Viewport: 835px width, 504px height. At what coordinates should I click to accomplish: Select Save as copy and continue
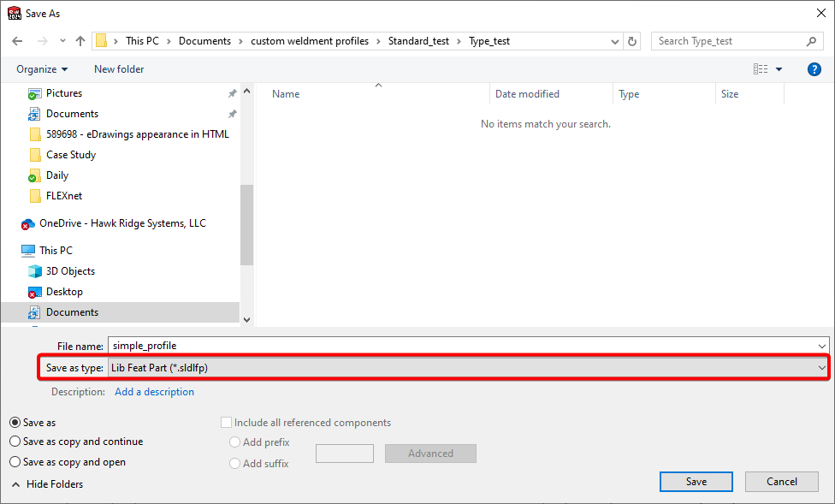[15, 442]
